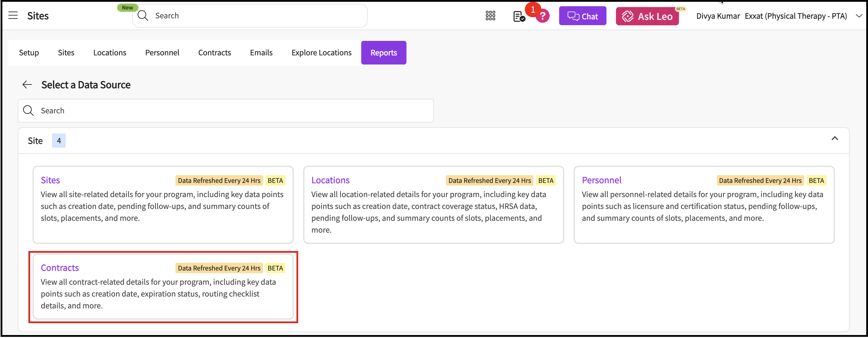The height and width of the screenshot is (338, 868).
Task: Open the hamburger navigation menu
Action: 13,15
